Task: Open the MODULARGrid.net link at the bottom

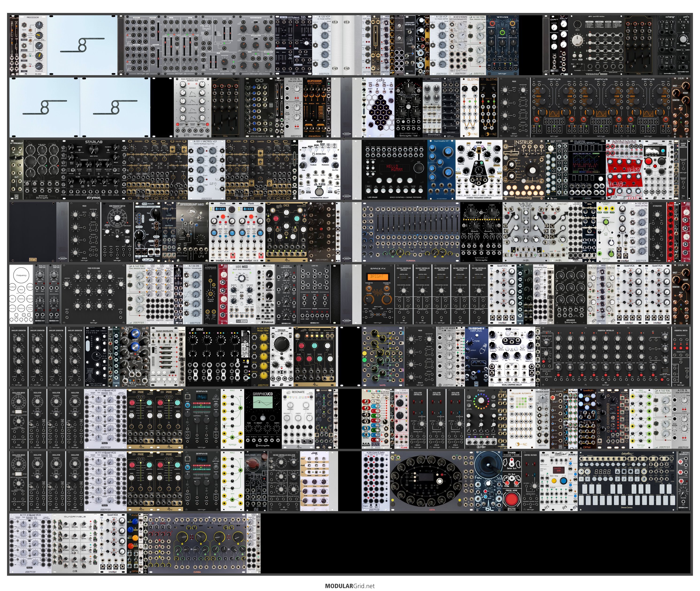Action: coord(349,586)
